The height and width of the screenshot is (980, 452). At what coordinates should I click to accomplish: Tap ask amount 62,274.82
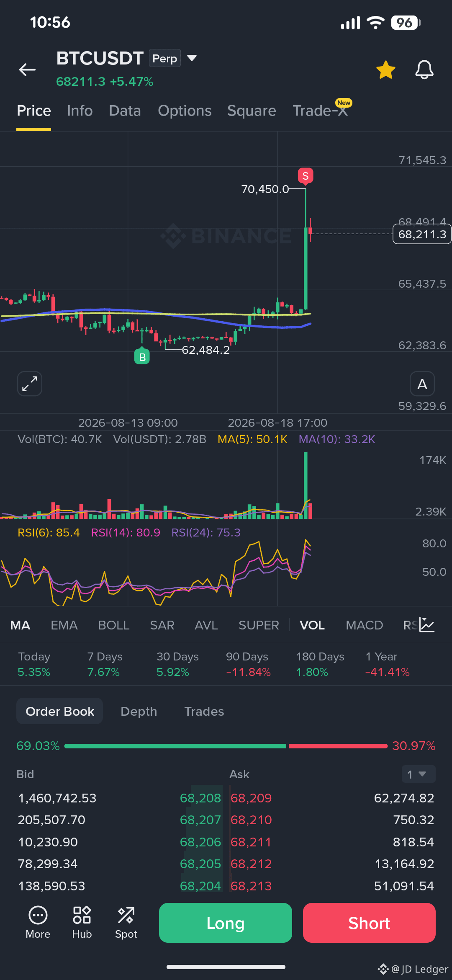click(x=404, y=798)
